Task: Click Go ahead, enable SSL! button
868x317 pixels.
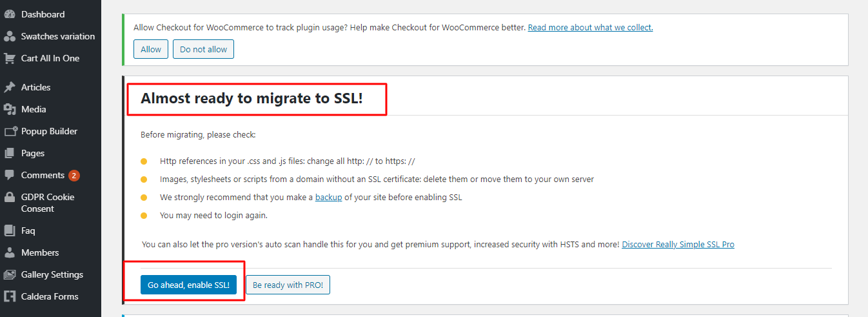Action: 188,285
